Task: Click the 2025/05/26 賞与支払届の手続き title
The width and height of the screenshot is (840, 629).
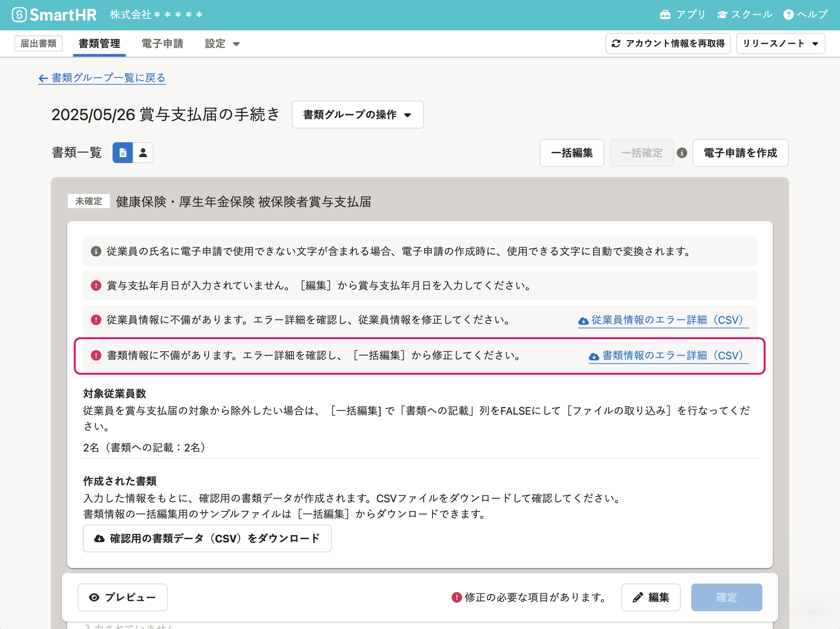Action: (x=166, y=115)
